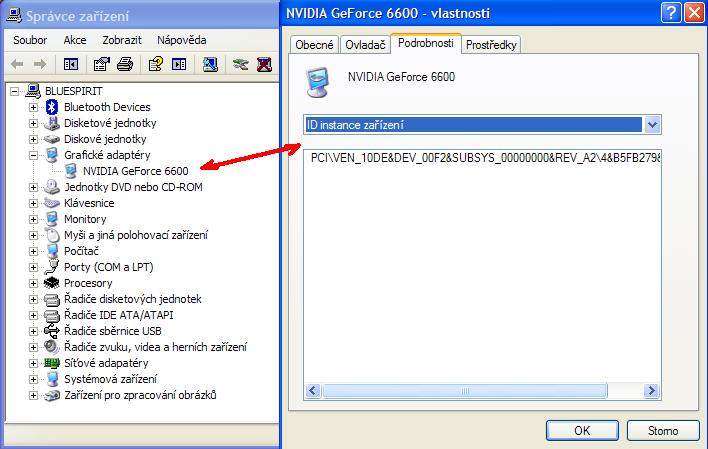
Task: Expand the Bluetooth Devices node
Action: tap(33, 107)
